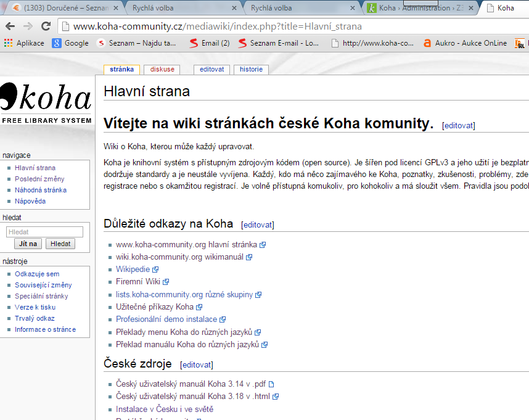Close the Doručené – Seznam tab
Viewport: 529px width, 420px height.
pyautogui.click(x=116, y=8)
